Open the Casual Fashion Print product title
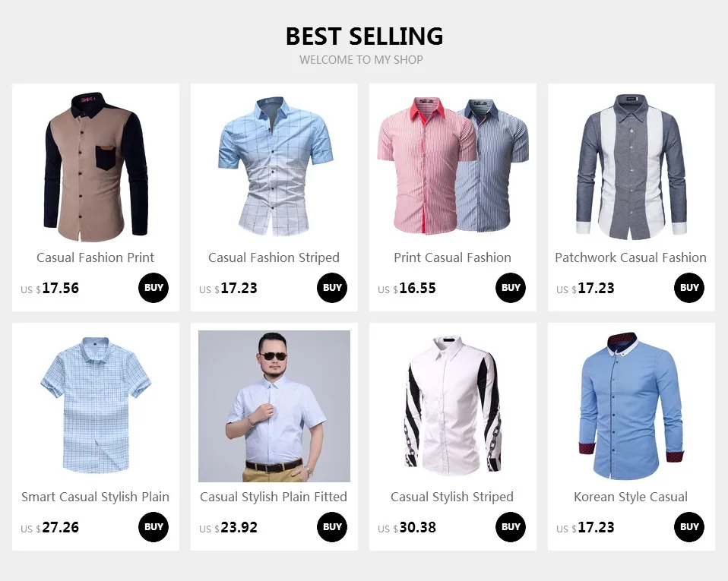The height and width of the screenshot is (581, 728). pos(95,257)
